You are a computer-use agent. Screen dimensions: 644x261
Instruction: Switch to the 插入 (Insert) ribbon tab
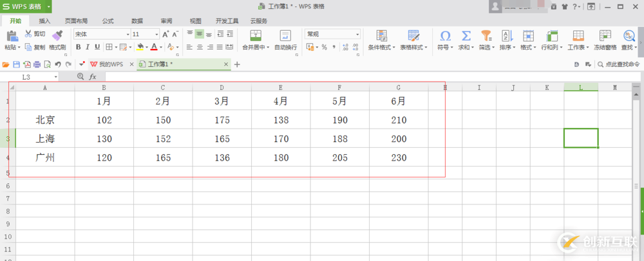point(44,21)
